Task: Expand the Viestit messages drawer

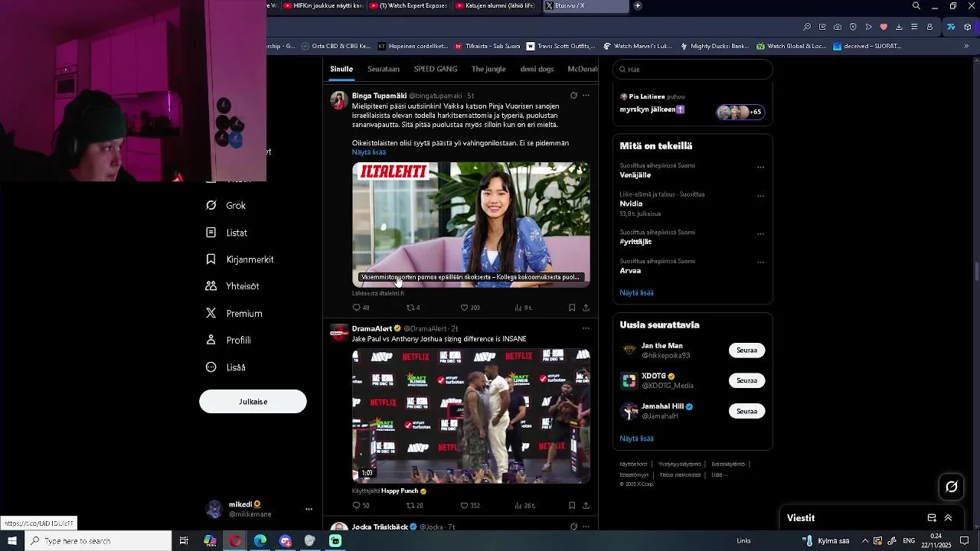Action: coord(948,518)
